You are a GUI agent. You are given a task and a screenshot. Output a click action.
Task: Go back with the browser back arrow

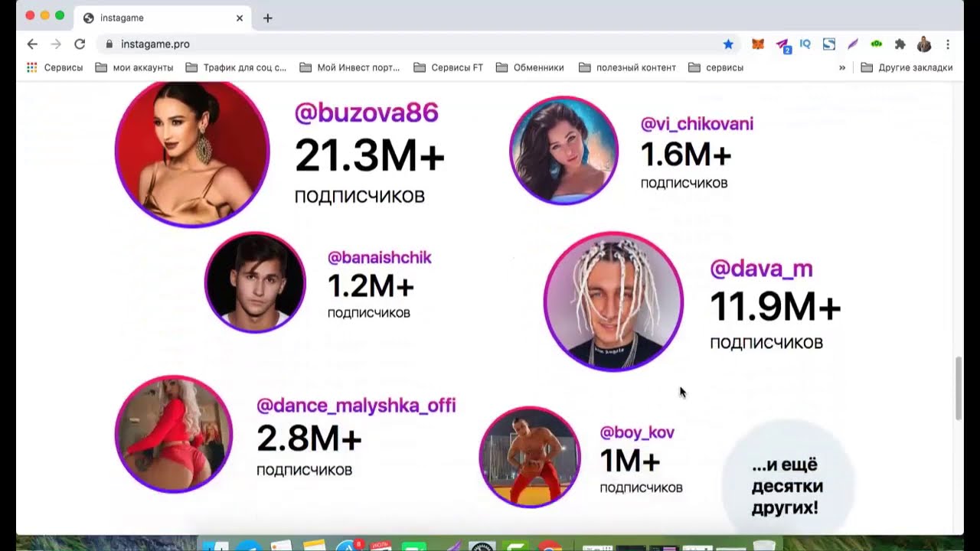[32, 44]
